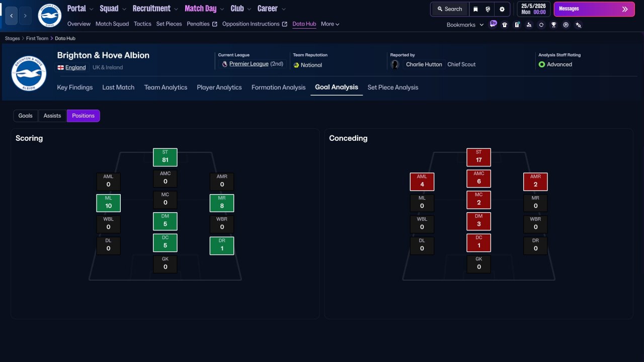The image size is (644, 362).
Task: Click the trophy icon in bookmarks bar
Action: (553, 25)
